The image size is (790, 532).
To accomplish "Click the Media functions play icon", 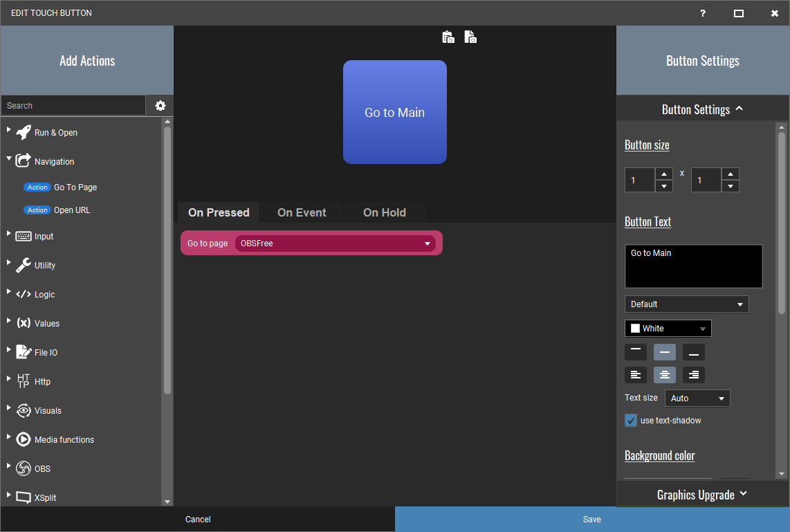I will pos(24,440).
